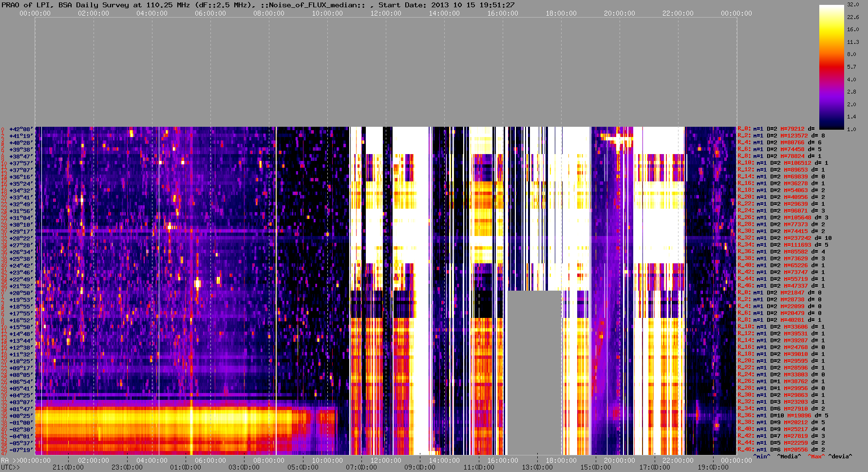Click the 16.0 color scale value
Viewport: 868px width, 472px height.
[852, 29]
